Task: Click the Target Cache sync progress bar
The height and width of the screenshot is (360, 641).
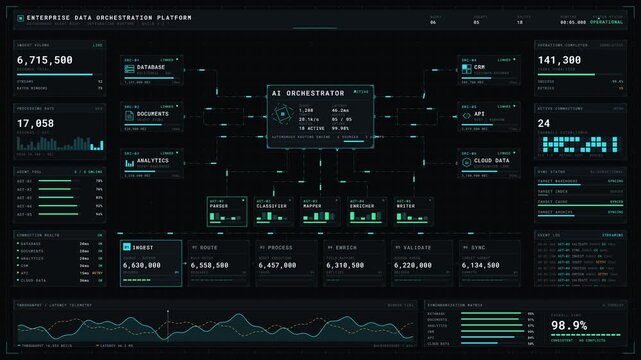Action: pos(580,206)
